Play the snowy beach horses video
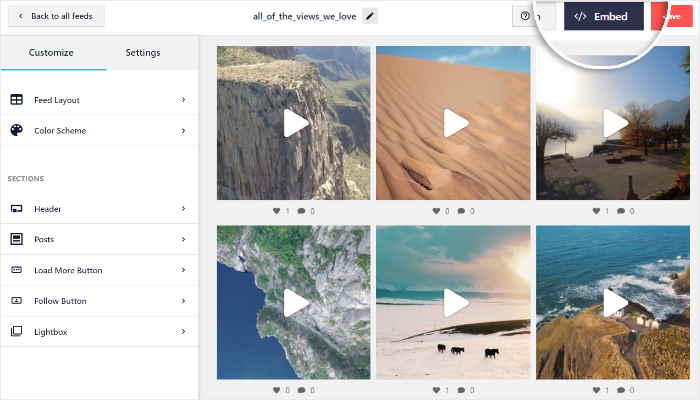This screenshot has height=400, width=700. [x=455, y=303]
